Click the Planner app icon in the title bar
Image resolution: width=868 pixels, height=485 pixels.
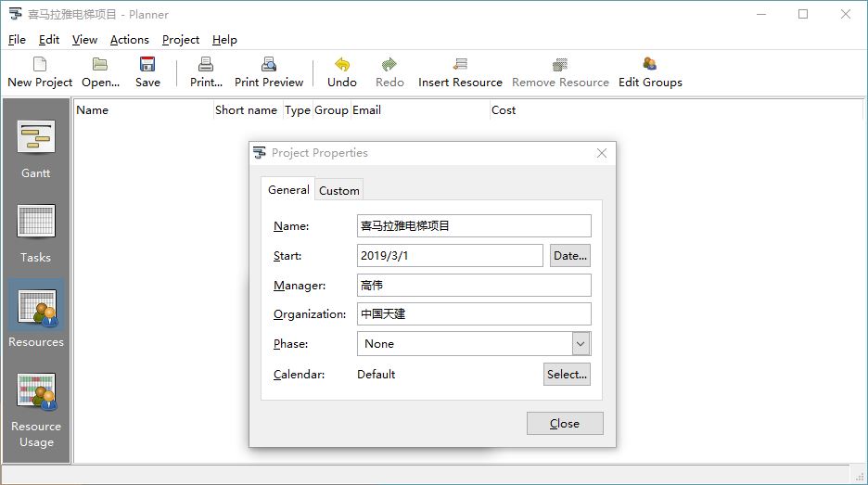(16, 15)
